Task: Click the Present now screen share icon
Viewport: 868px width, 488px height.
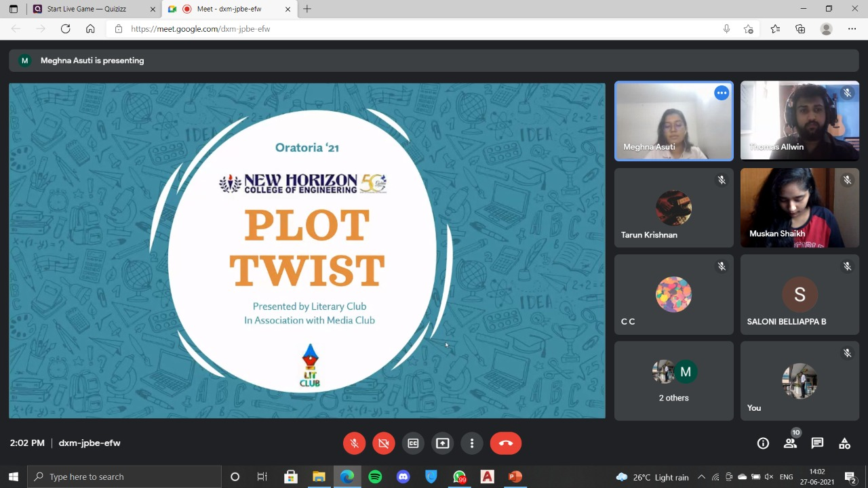Action: tap(442, 443)
